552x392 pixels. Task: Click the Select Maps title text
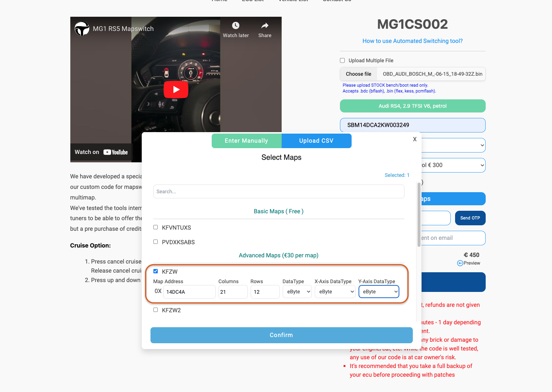click(282, 158)
